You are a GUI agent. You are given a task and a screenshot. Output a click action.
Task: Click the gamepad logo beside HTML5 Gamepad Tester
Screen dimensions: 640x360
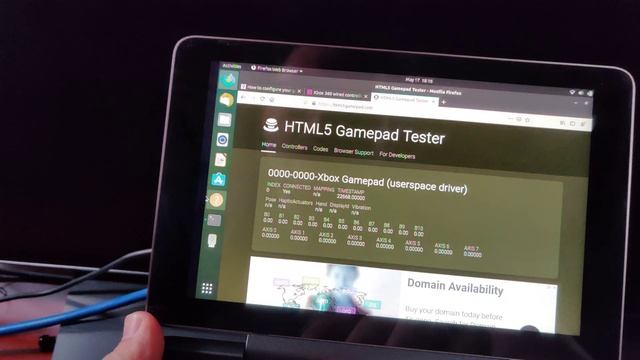(271, 125)
